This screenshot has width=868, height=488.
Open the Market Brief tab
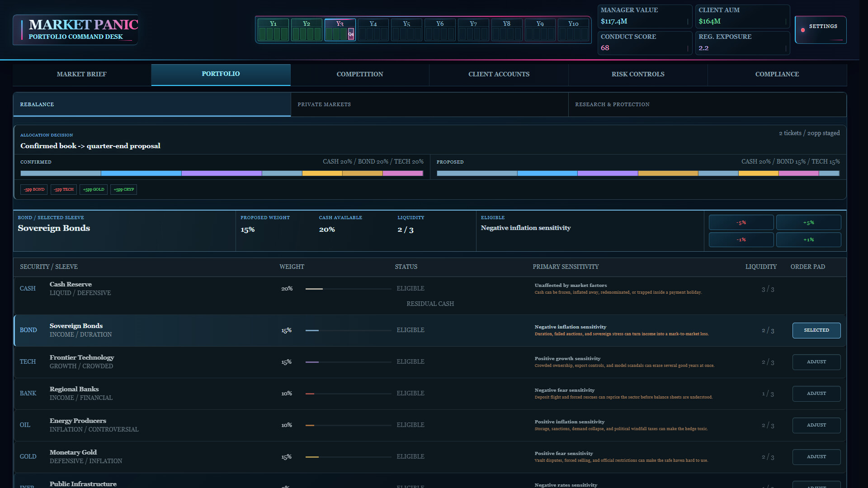point(82,75)
